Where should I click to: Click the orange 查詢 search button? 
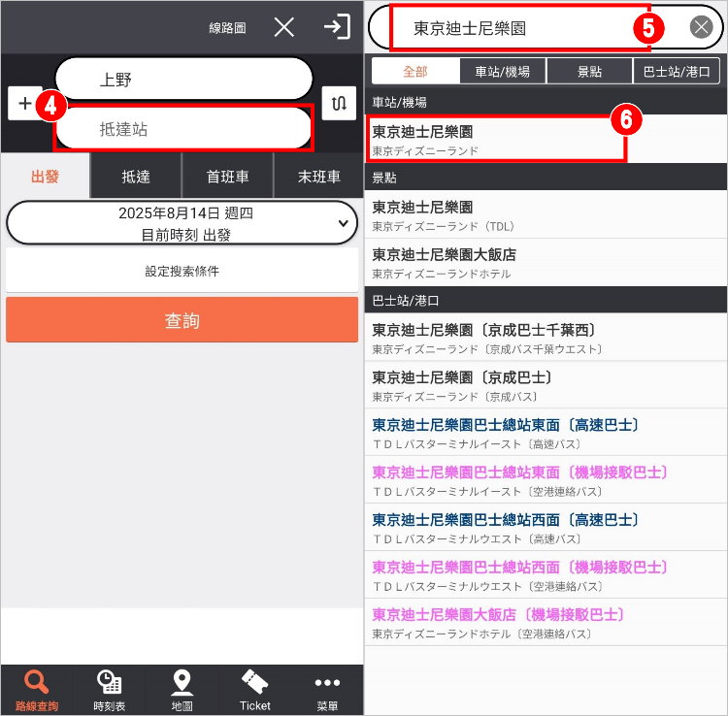182,320
